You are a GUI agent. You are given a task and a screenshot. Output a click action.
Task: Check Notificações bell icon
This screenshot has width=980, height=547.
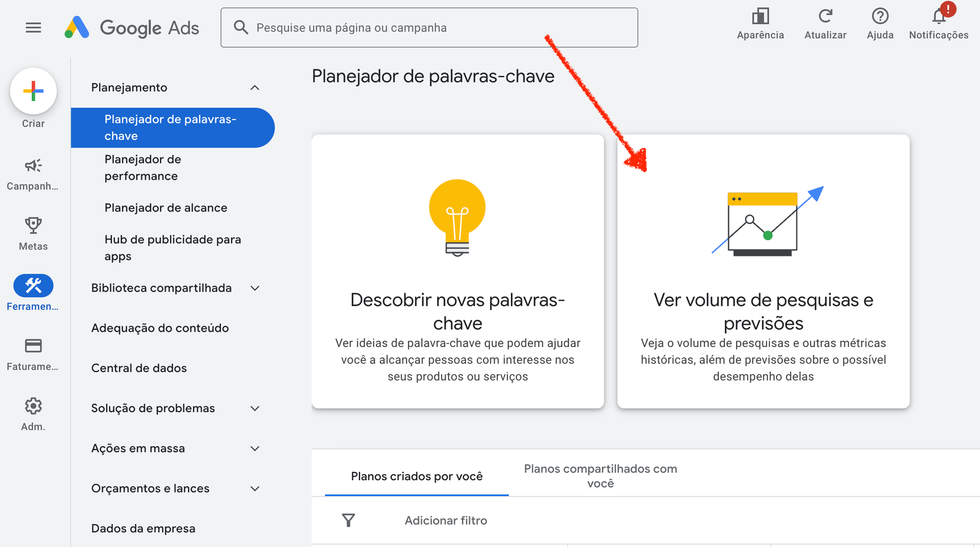point(938,17)
